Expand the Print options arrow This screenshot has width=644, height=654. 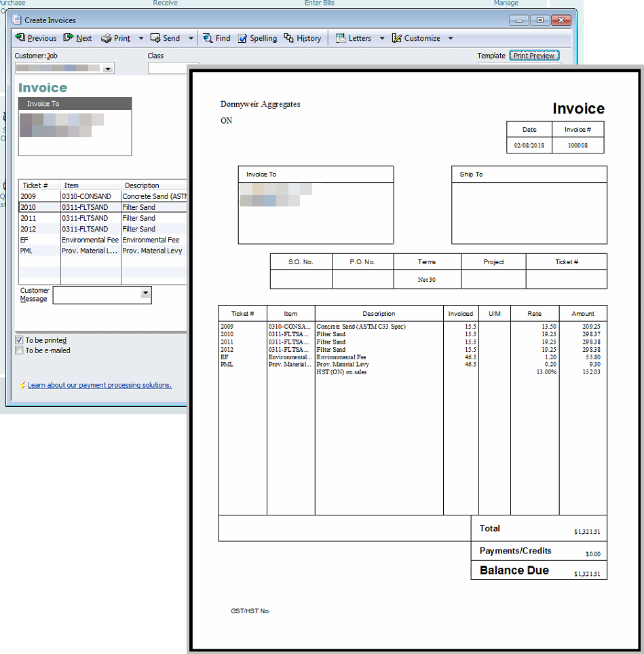pyautogui.click(x=141, y=39)
